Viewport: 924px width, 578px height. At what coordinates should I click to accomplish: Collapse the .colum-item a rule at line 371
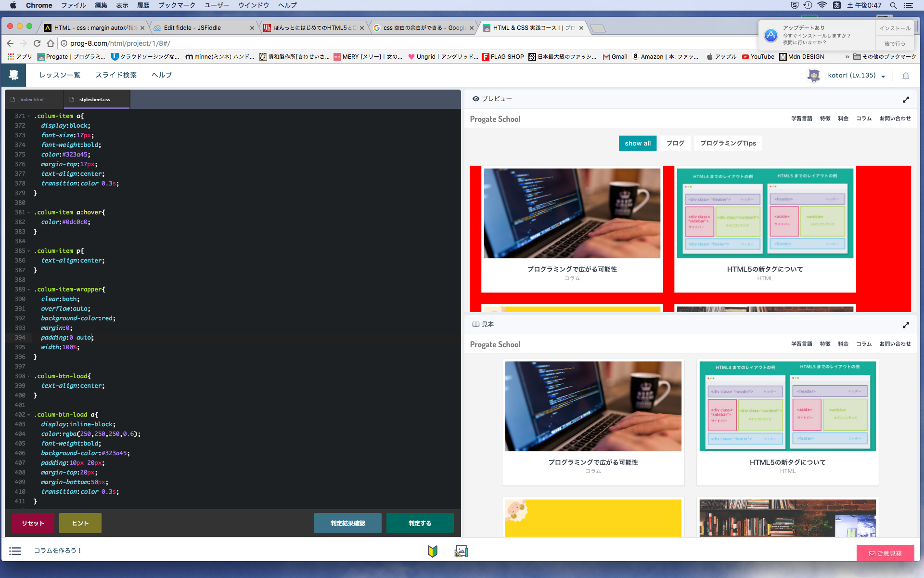[x=29, y=116]
